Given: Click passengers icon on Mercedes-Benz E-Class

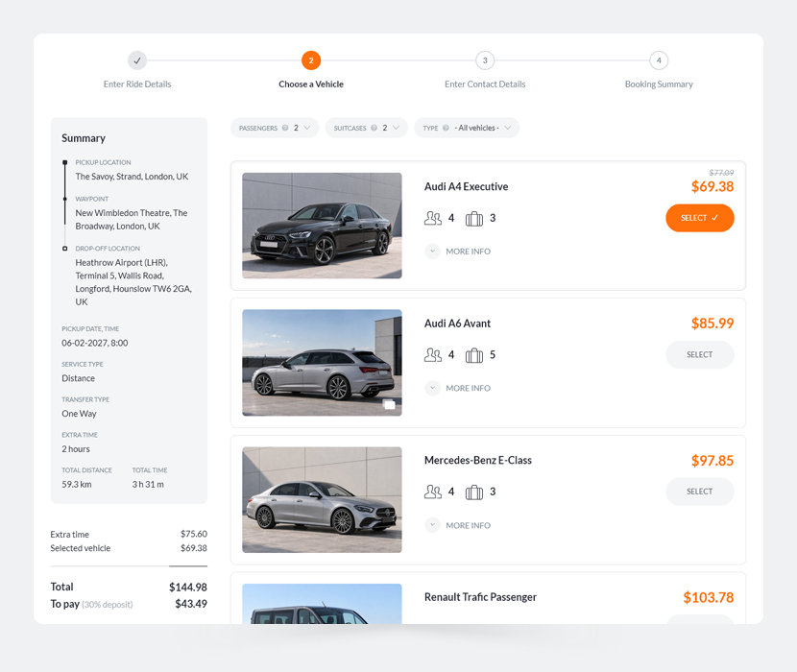Looking at the screenshot, I should [433, 492].
